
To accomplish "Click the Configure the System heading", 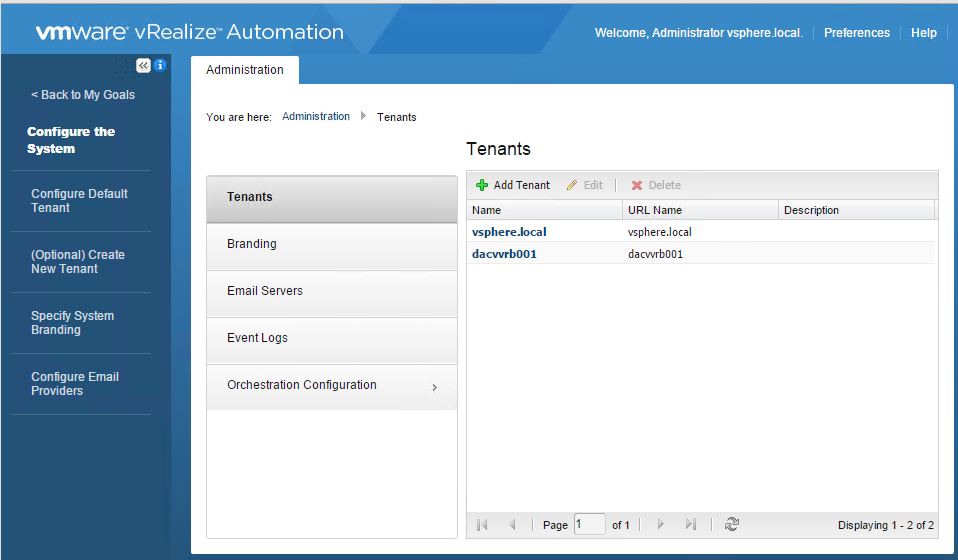I will click(71, 140).
